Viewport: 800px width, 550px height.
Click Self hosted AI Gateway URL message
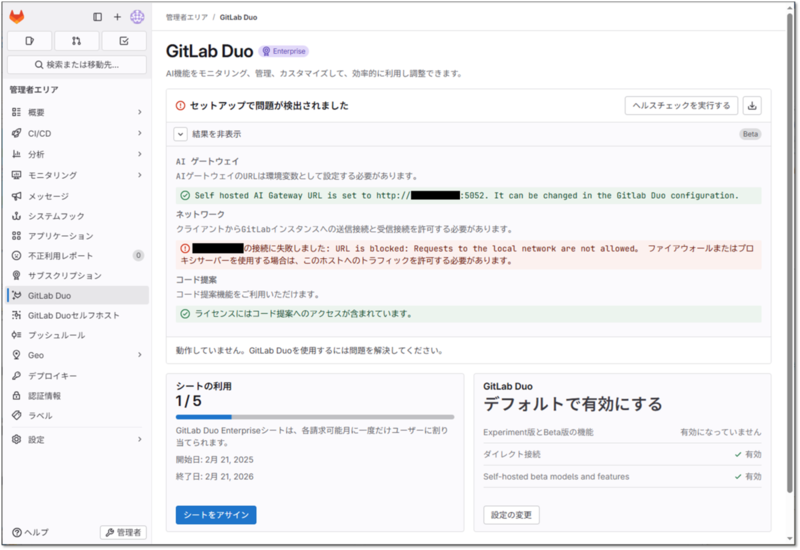pos(468,195)
